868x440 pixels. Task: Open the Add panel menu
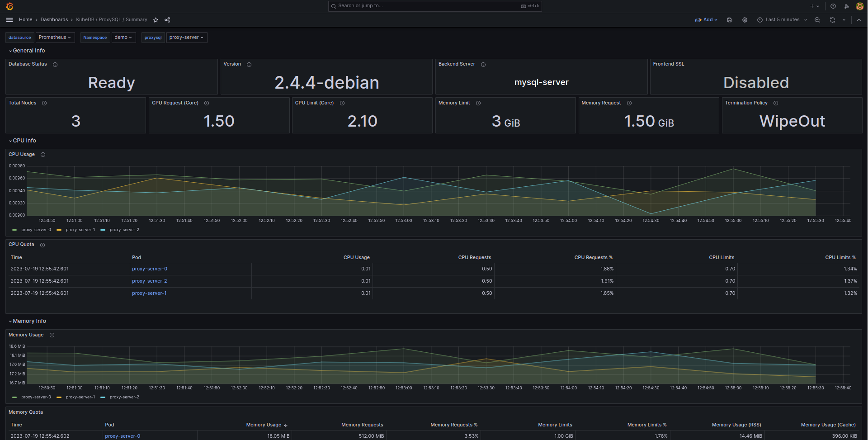(x=706, y=19)
